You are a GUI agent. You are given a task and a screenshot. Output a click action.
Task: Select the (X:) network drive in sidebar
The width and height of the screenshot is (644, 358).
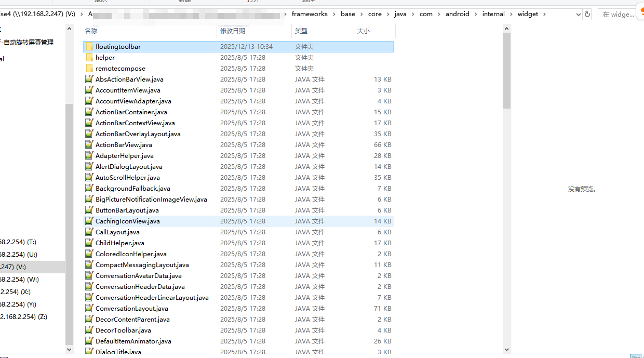click(16, 292)
